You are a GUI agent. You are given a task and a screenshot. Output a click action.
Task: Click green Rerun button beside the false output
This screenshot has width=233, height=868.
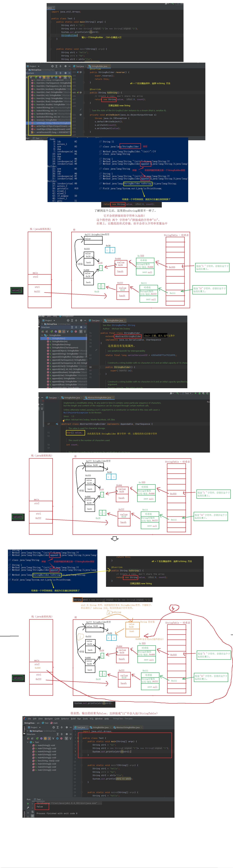point(28,804)
